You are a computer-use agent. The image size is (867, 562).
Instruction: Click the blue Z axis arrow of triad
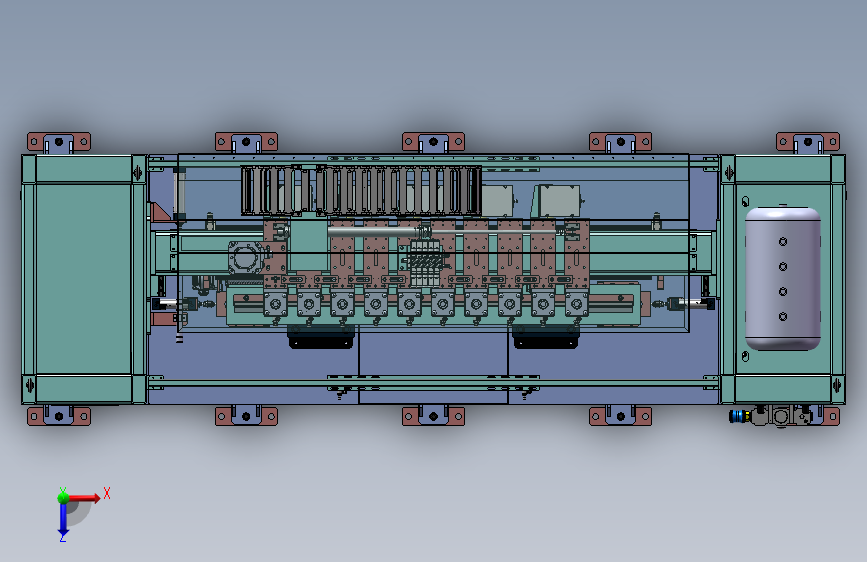coord(63,521)
